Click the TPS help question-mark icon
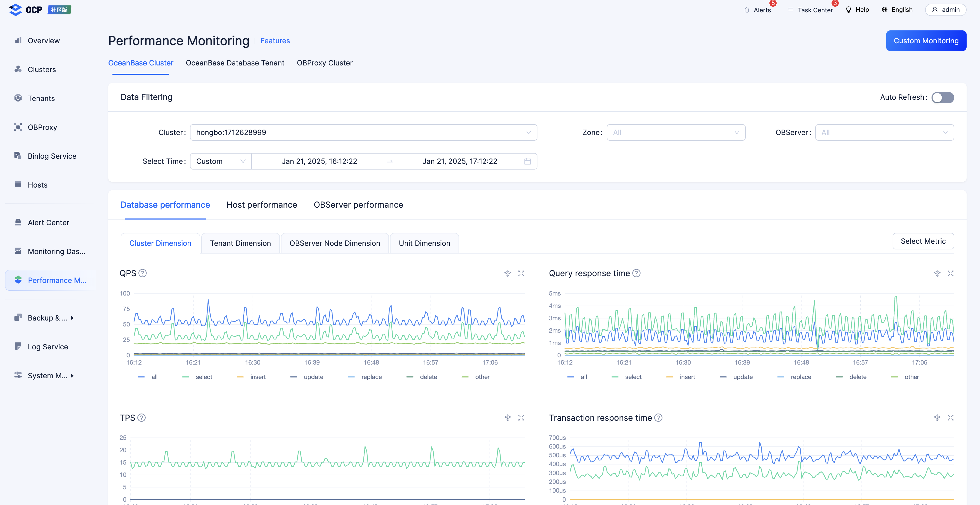Screen dimensions: 980x505 [x=142, y=418]
